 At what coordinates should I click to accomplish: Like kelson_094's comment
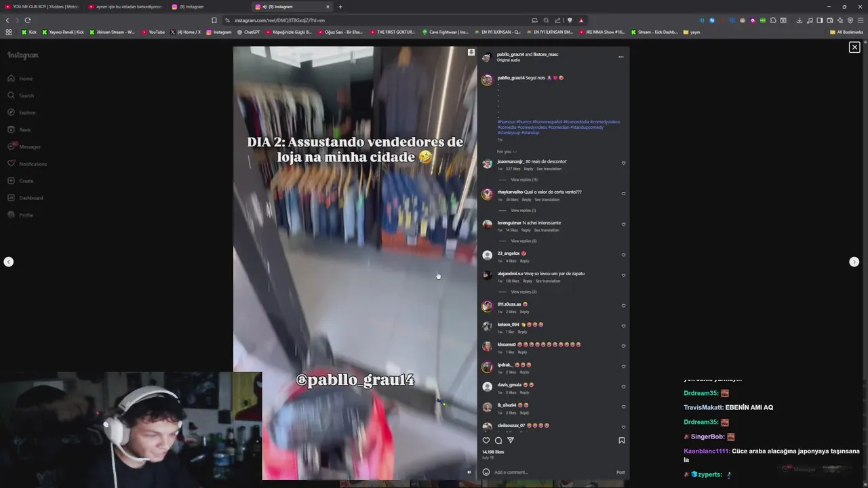point(623,327)
